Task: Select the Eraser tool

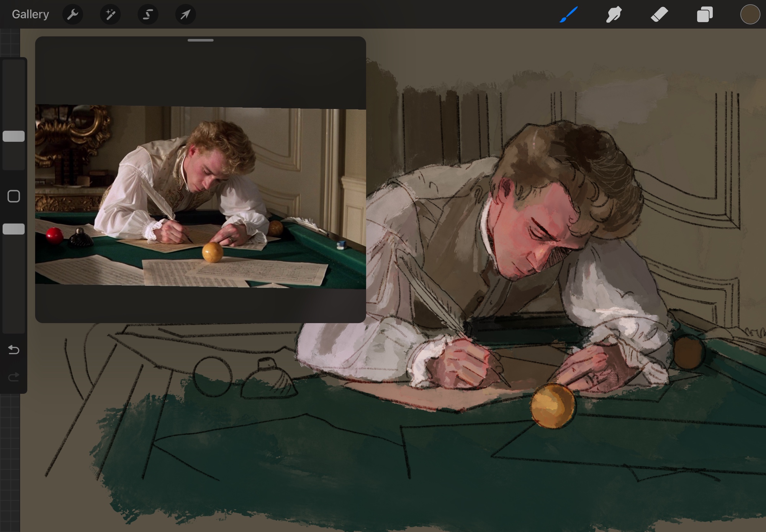Action: tap(659, 15)
